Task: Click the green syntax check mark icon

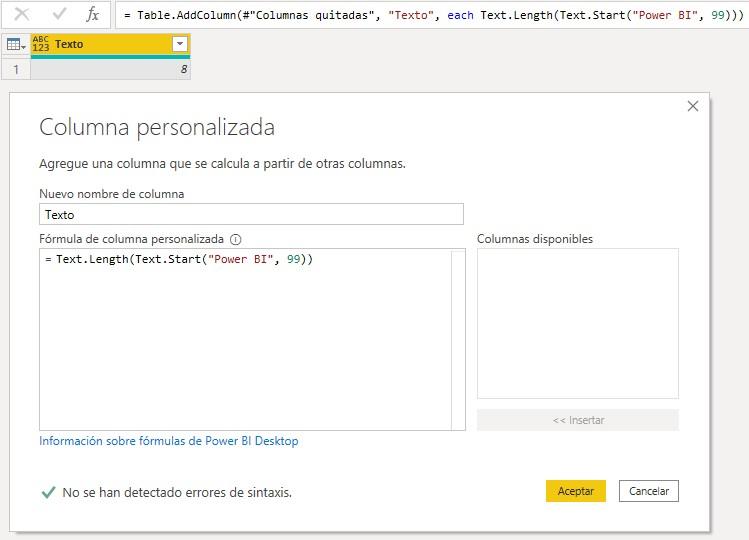Action: 48,492
